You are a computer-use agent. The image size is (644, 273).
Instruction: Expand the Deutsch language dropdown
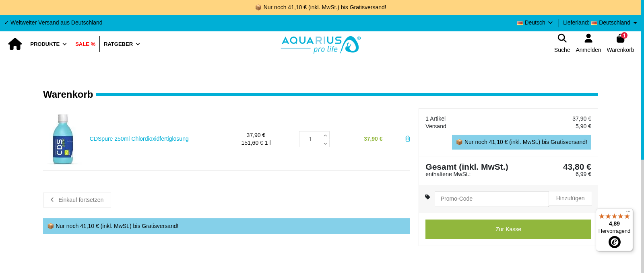[535, 23]
